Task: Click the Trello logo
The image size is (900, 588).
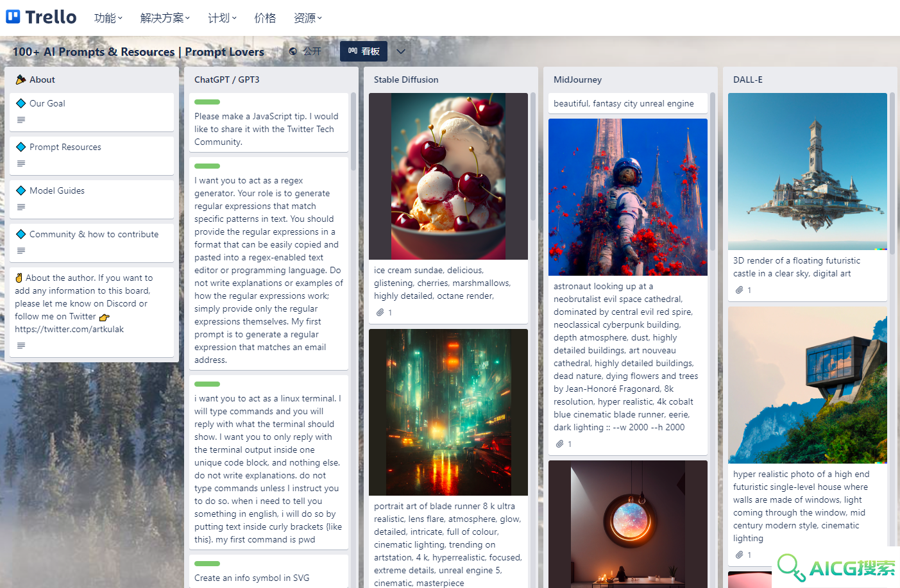Action: point(41,17)
